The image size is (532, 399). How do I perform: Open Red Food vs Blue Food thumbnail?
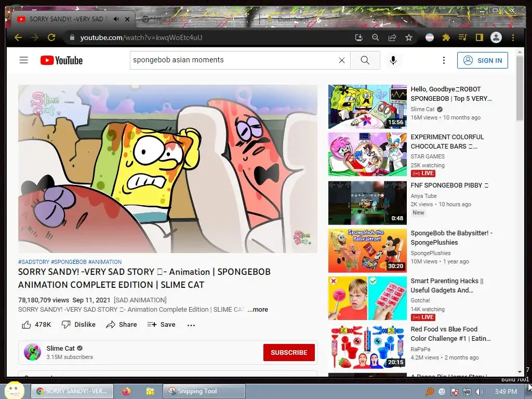[x=367, y=347]
